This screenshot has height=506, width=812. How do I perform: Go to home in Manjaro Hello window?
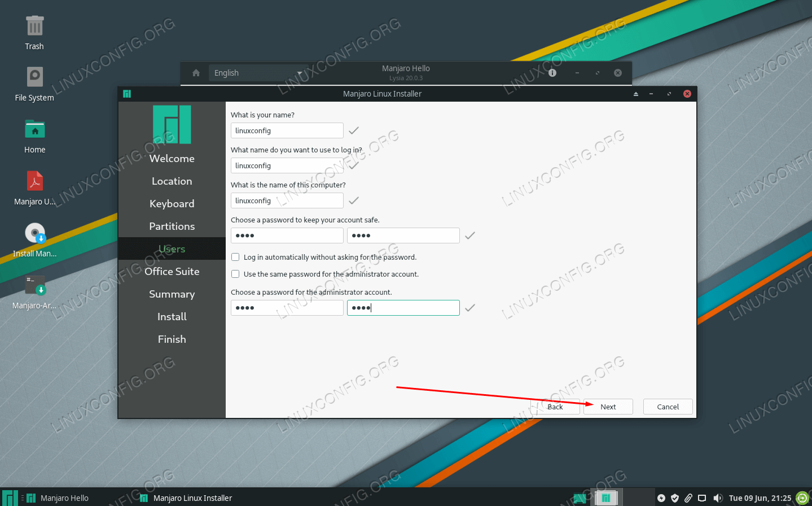click(x=196, y=73)
